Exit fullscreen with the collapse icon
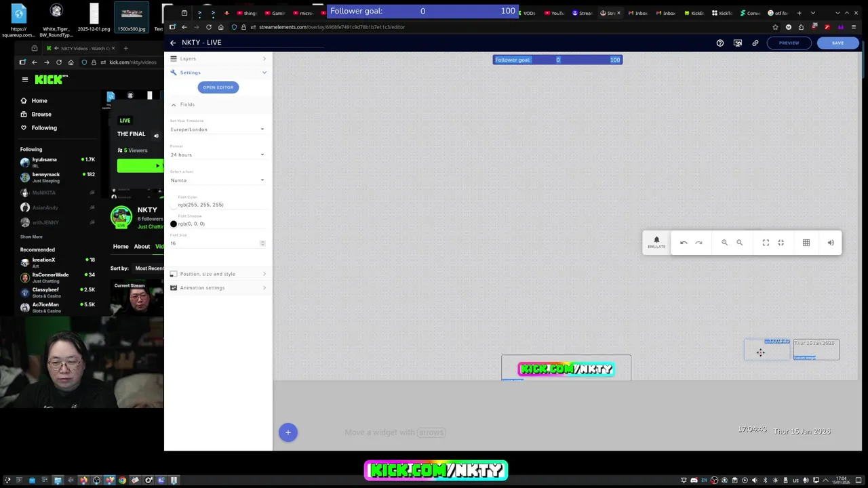868x488 pixels. pos(781,243)
